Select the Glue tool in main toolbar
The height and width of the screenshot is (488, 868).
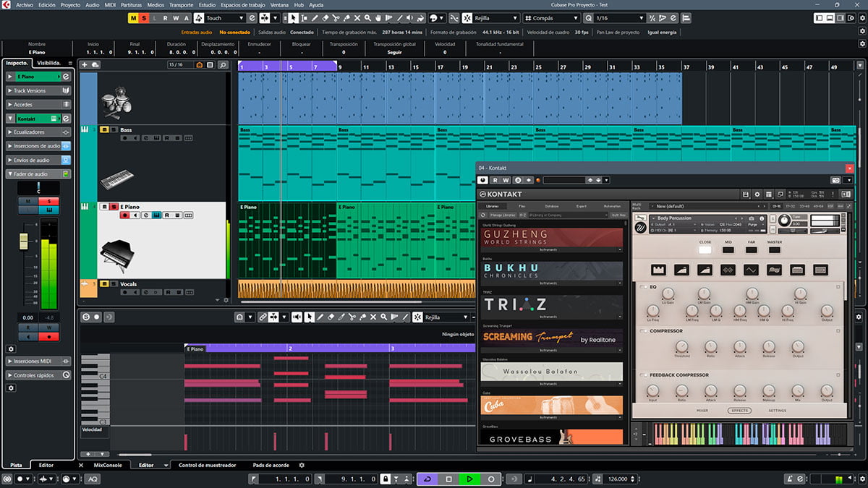[346, 17]
